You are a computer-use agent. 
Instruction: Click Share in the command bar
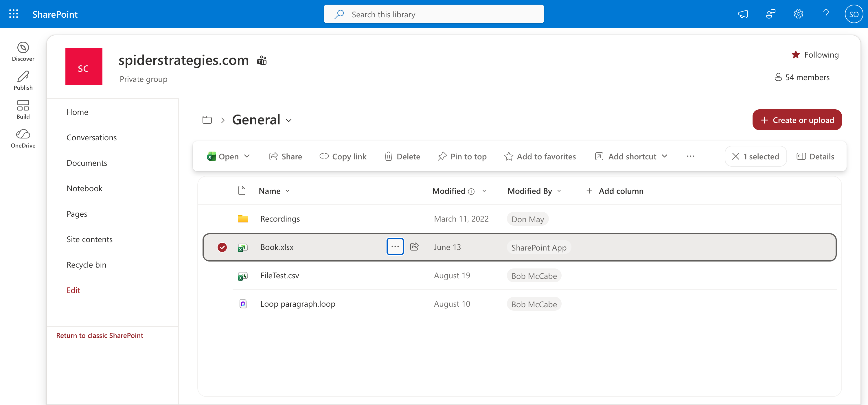285,156
